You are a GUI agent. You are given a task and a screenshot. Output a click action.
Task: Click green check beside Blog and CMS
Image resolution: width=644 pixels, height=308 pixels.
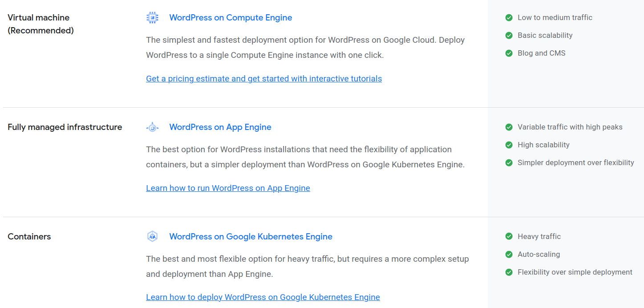pos(509,53)
